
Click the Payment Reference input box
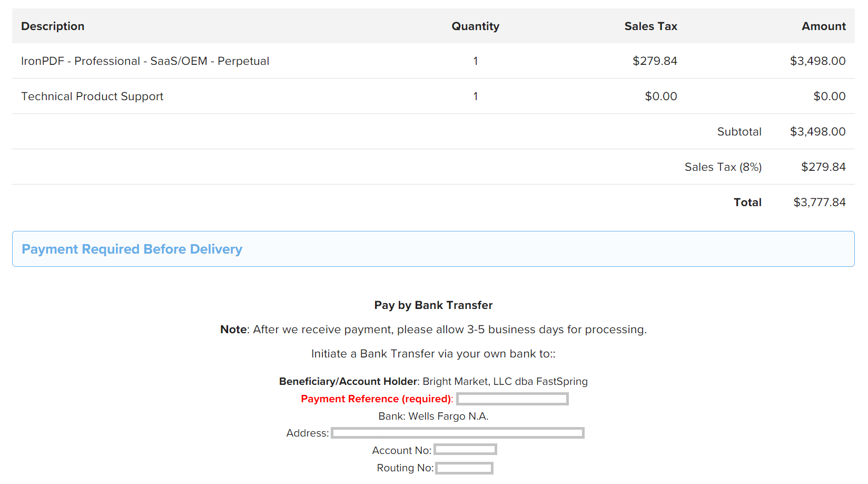pos(512,399)
